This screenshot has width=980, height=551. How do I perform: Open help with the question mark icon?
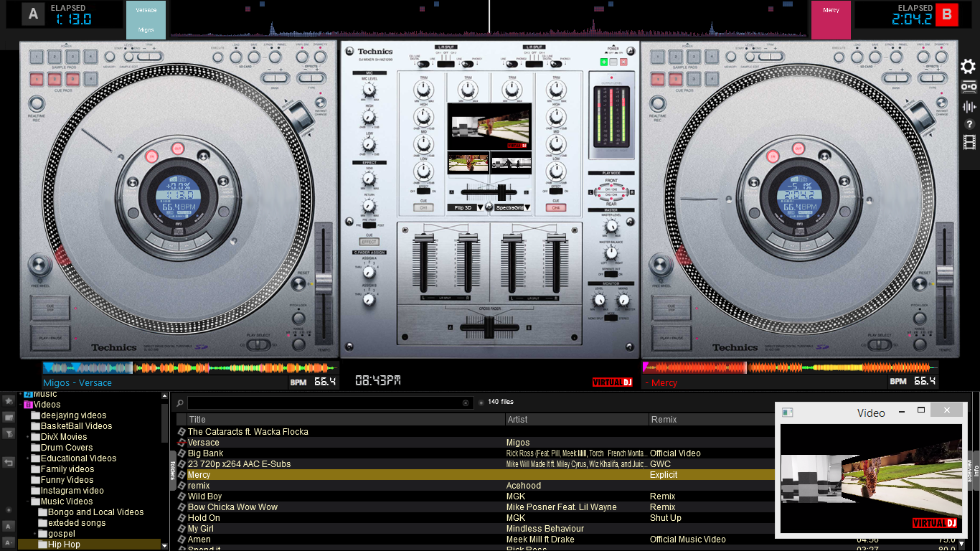point(969,124)
